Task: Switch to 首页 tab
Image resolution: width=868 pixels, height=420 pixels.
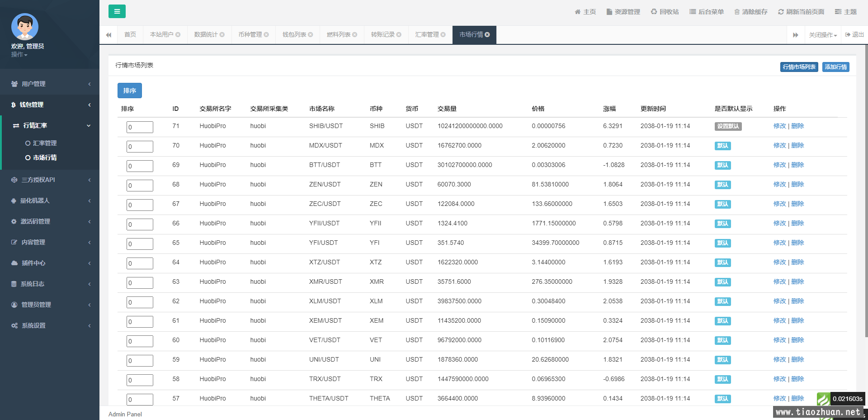Action: (x=130, y=34)
